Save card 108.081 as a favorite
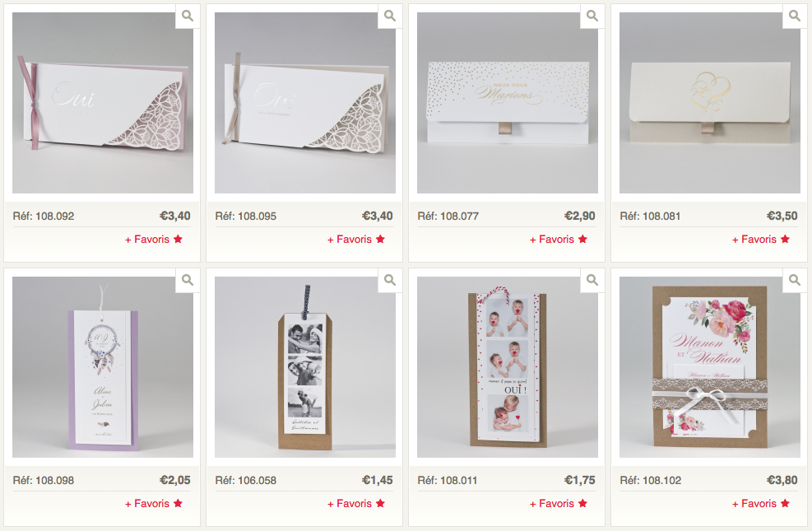 click(761, 240)
